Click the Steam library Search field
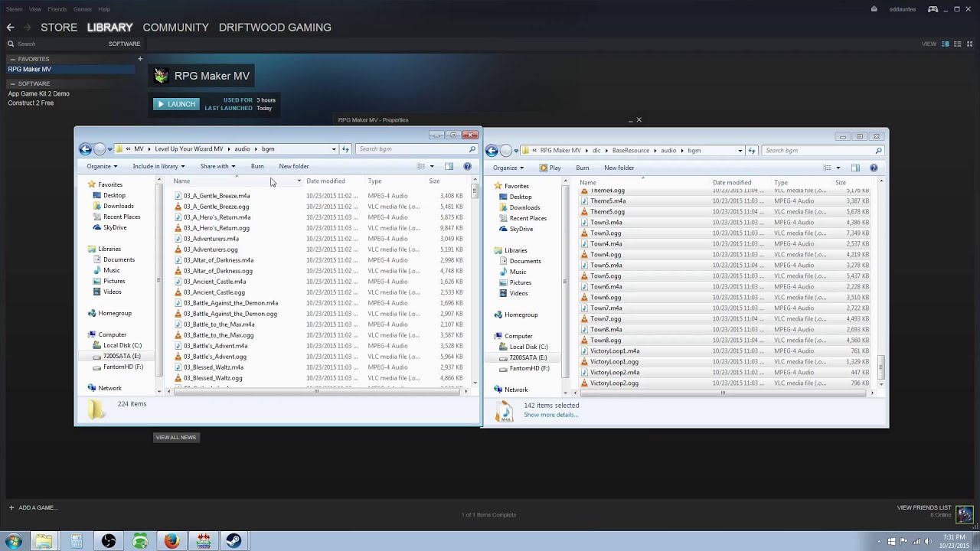The height and width of the screenshot is (551, 980). pos(54,44)
